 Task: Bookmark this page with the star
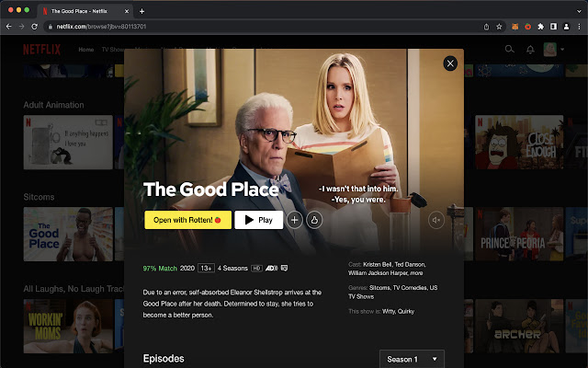click(499, 27)
